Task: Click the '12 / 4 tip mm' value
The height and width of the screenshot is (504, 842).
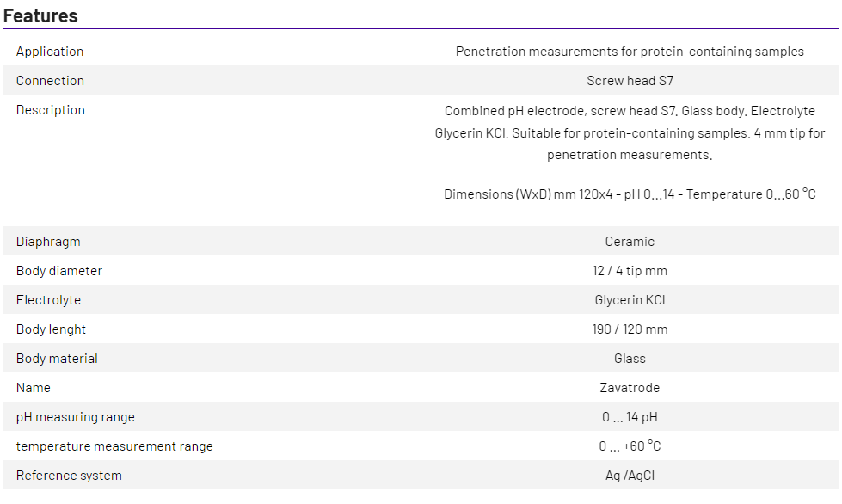Action: pos(630,271)
